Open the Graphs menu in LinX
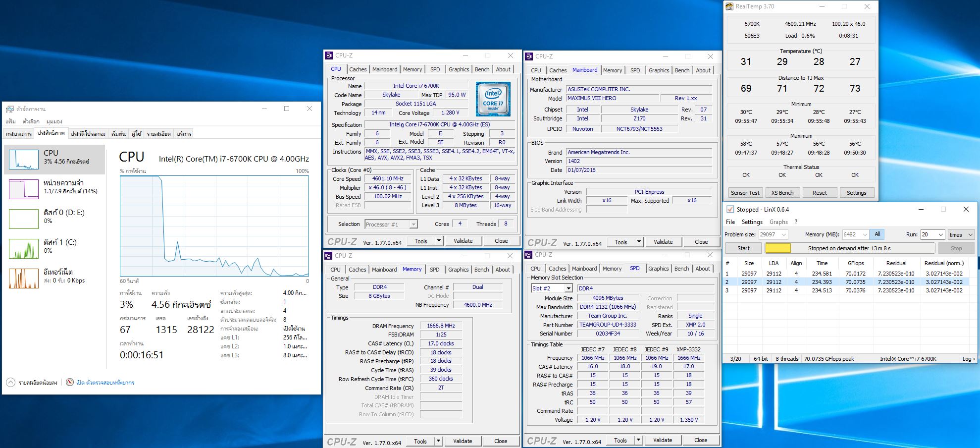 pos(778,222)
